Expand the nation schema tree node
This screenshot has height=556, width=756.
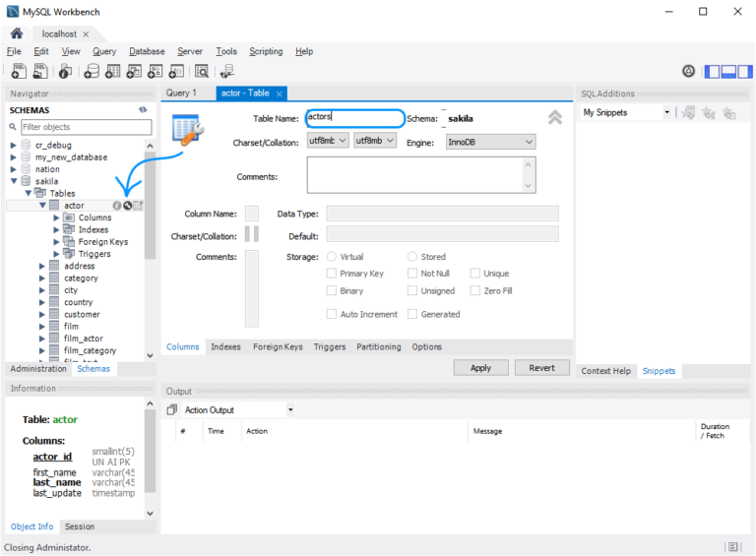[14, 169]
